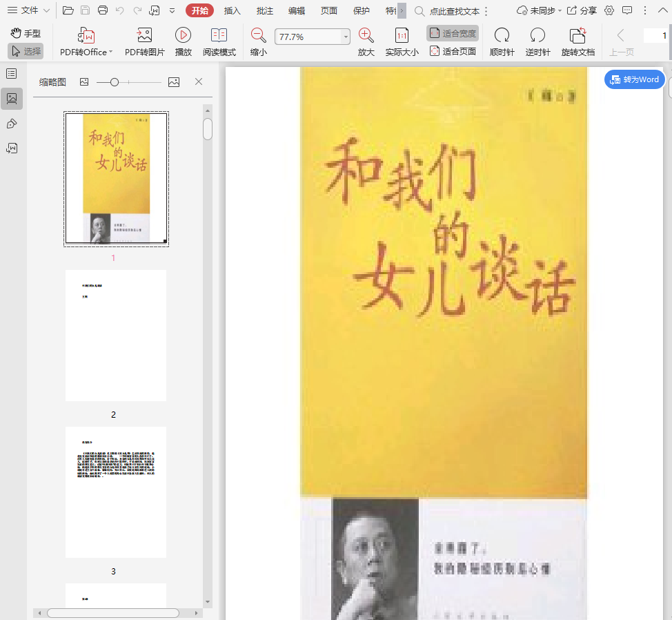Click the 77.7% zoom level field
This screenshot has height=620, width=672.
coord(308,37)
